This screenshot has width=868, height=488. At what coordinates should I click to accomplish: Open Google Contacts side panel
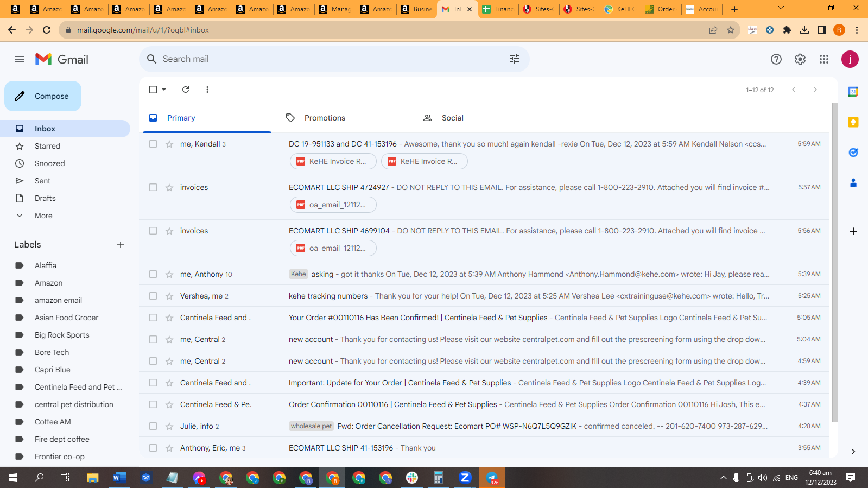pos(853,183)
